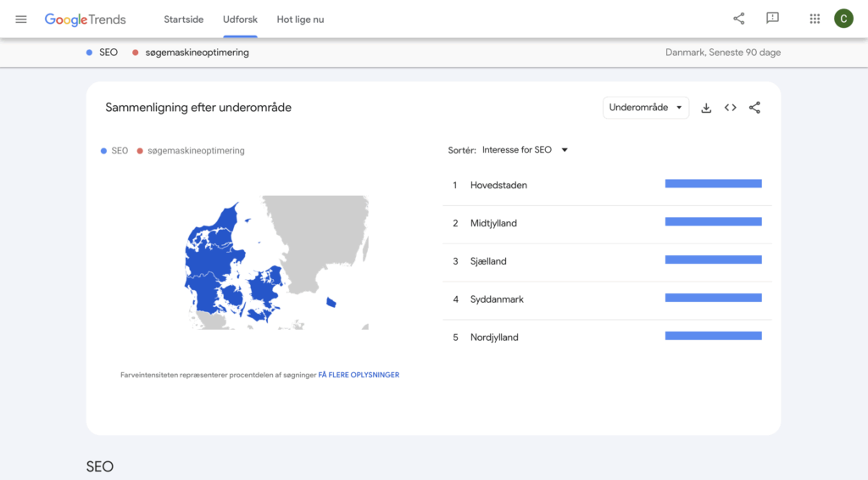Open the account profile avatar

pos(843,19)
